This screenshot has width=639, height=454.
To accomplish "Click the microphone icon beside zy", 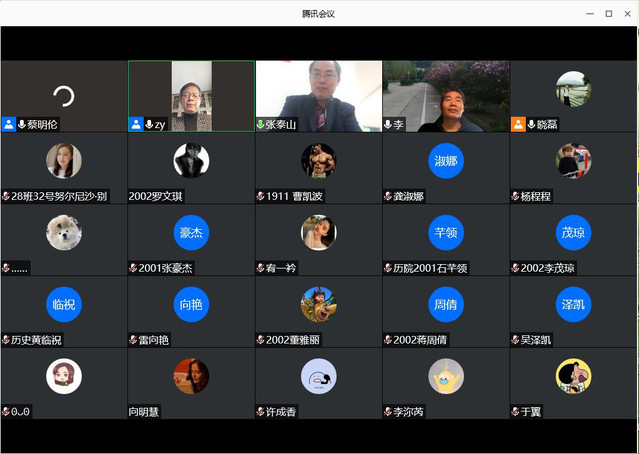I will [149, 124].
